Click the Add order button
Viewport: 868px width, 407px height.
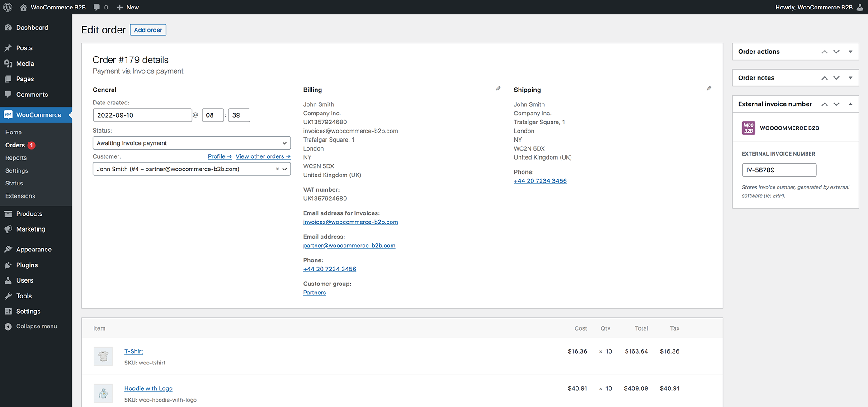point(148,30)
